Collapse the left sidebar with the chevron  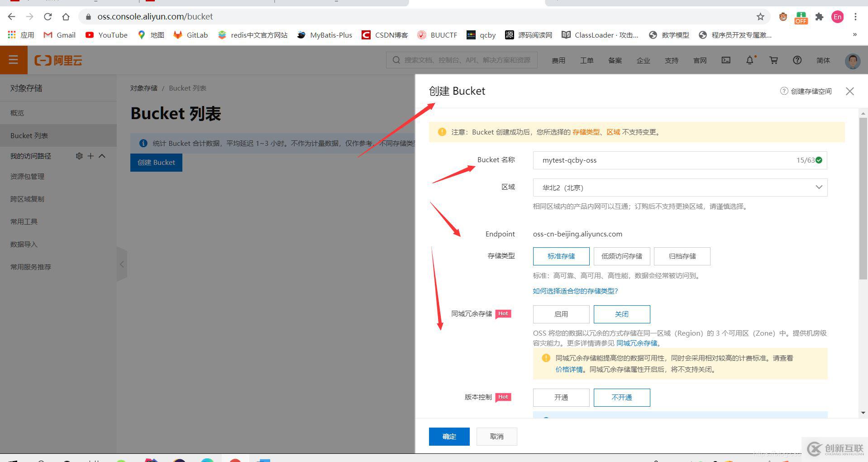tap(122, 264)
